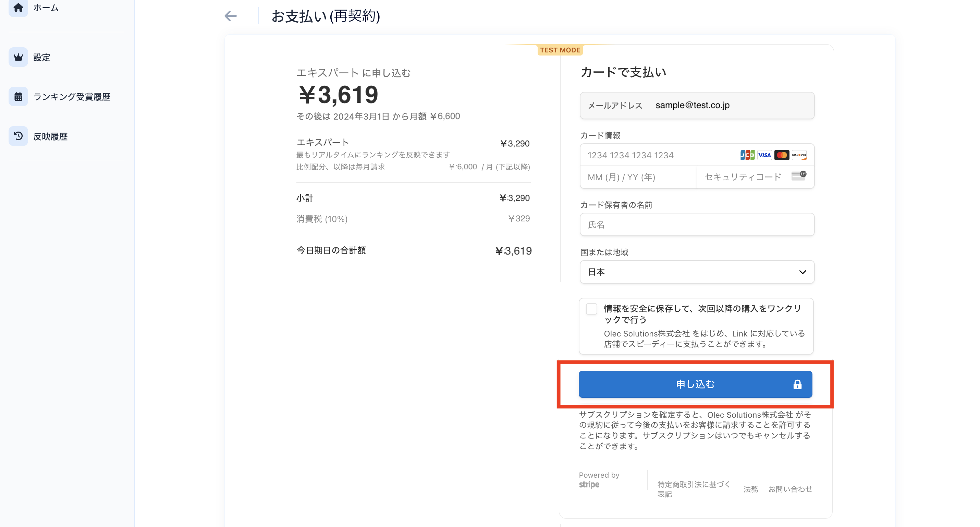Click the 小計 subtotal label
Screen dimensions: 980x527
[x=305, y=198]
